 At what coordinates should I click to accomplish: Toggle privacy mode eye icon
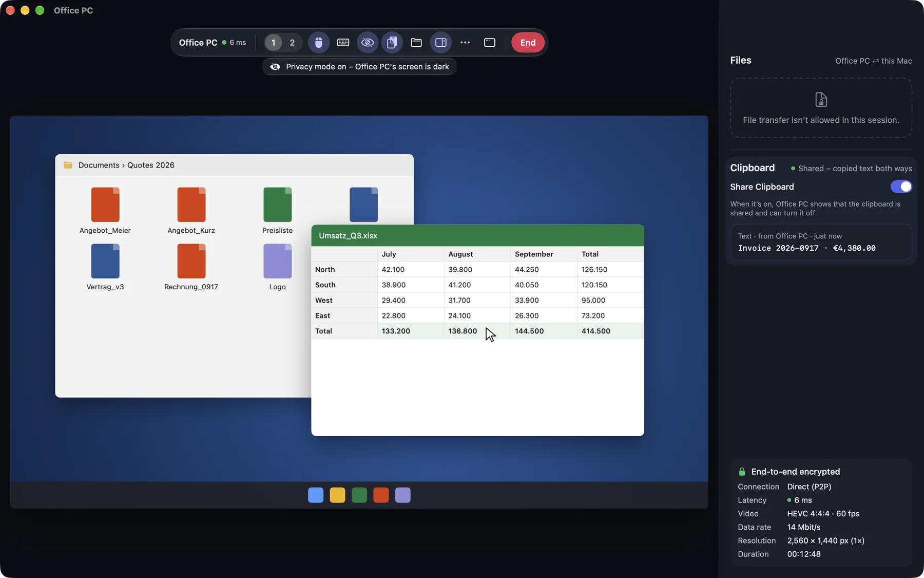pos(368,43)
